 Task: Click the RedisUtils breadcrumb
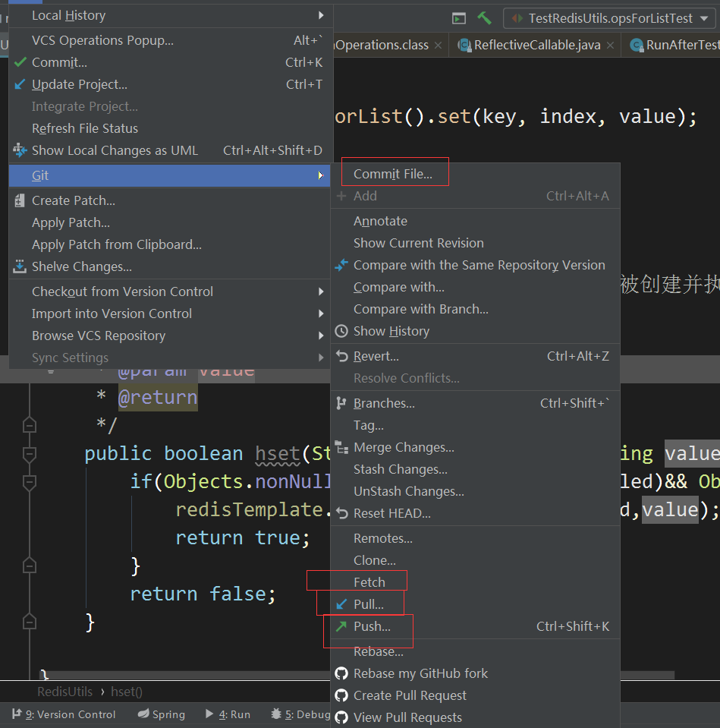pos(64,692)
